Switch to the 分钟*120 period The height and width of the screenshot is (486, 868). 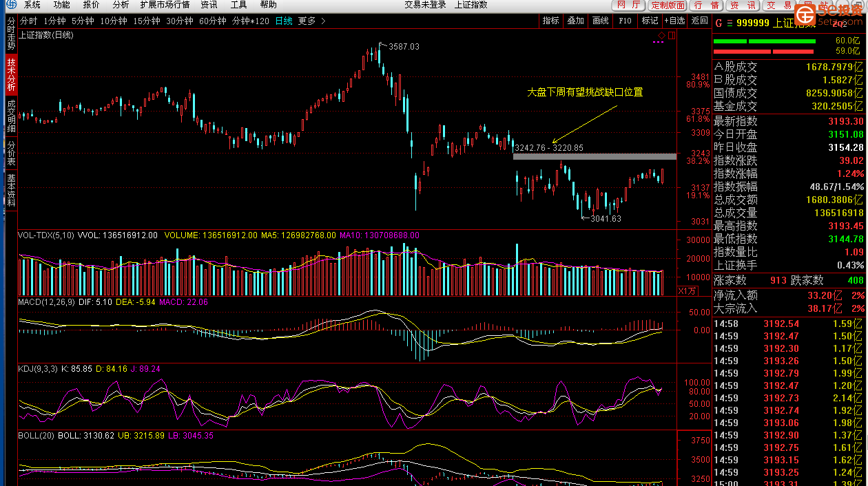251,21
